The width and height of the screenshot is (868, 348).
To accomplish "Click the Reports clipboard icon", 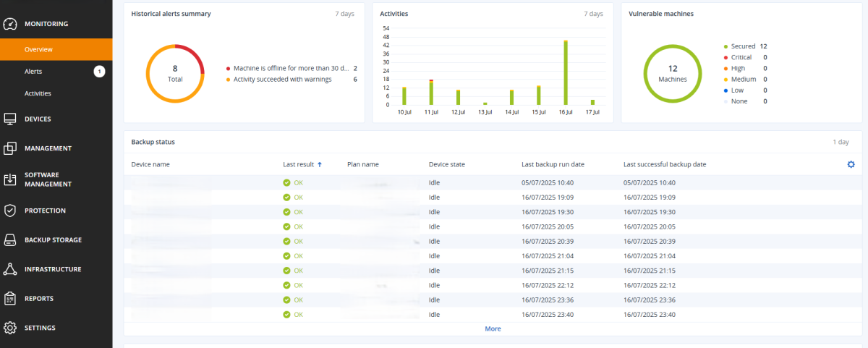I will pyautogui.click(x=10, y=298).
